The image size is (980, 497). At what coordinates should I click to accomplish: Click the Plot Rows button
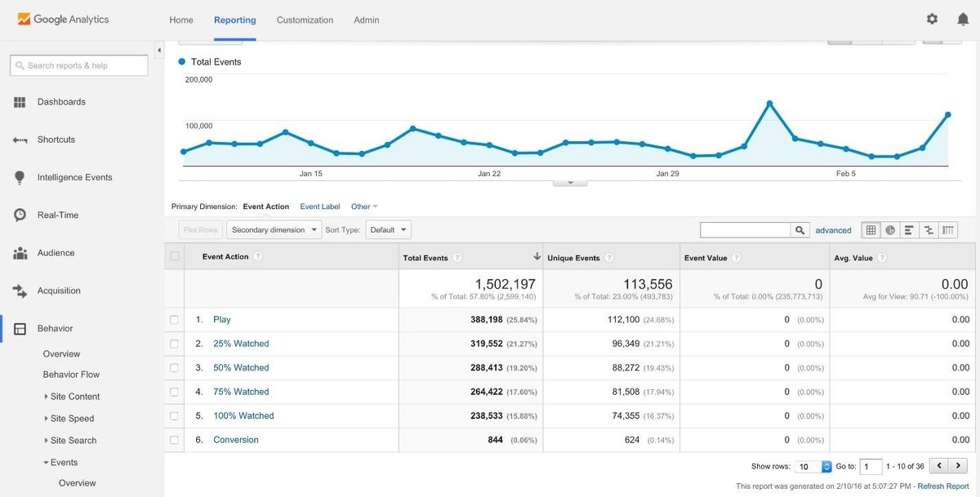coord(201,230)
